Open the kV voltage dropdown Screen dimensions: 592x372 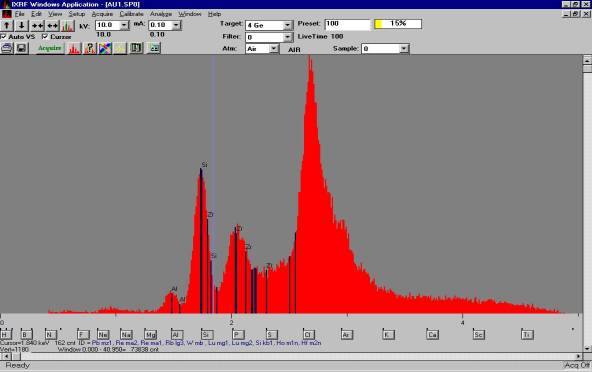click(x=124, y=25)
